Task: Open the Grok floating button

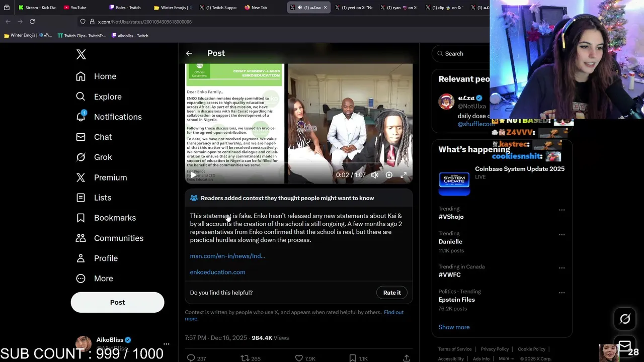Action: pyautogui.click(x=625, y=319)
